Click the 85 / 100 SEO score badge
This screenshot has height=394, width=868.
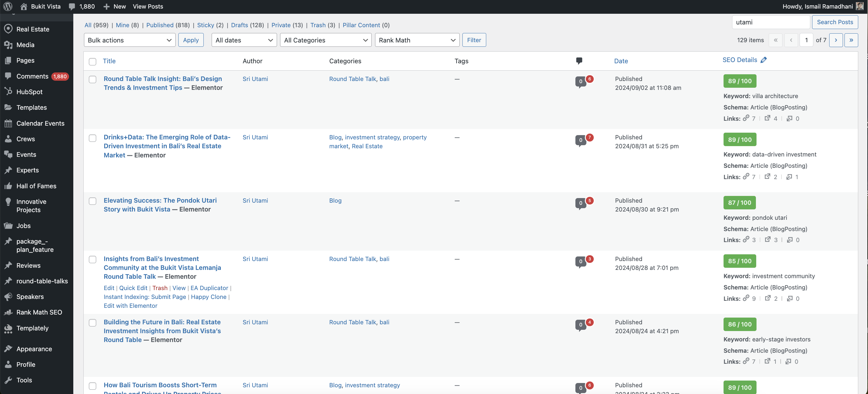point(740,261)
